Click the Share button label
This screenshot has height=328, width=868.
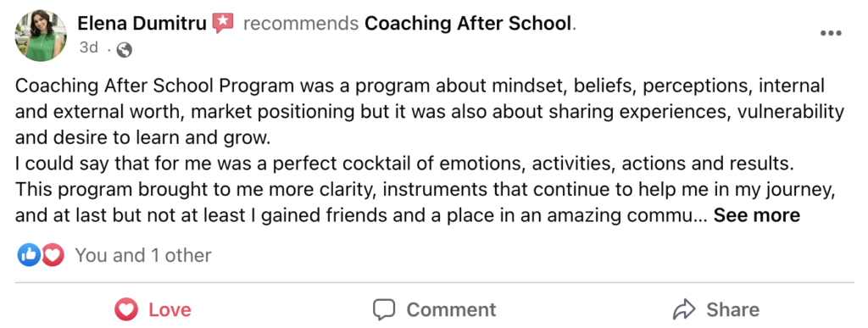coord(732,309)
